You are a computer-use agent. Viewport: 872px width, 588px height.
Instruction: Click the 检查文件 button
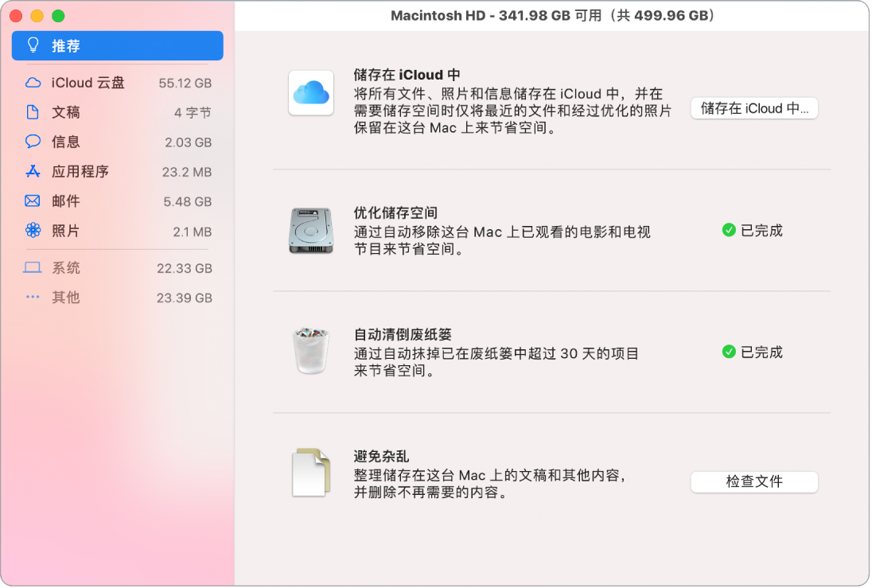click(x=754, y=481)
